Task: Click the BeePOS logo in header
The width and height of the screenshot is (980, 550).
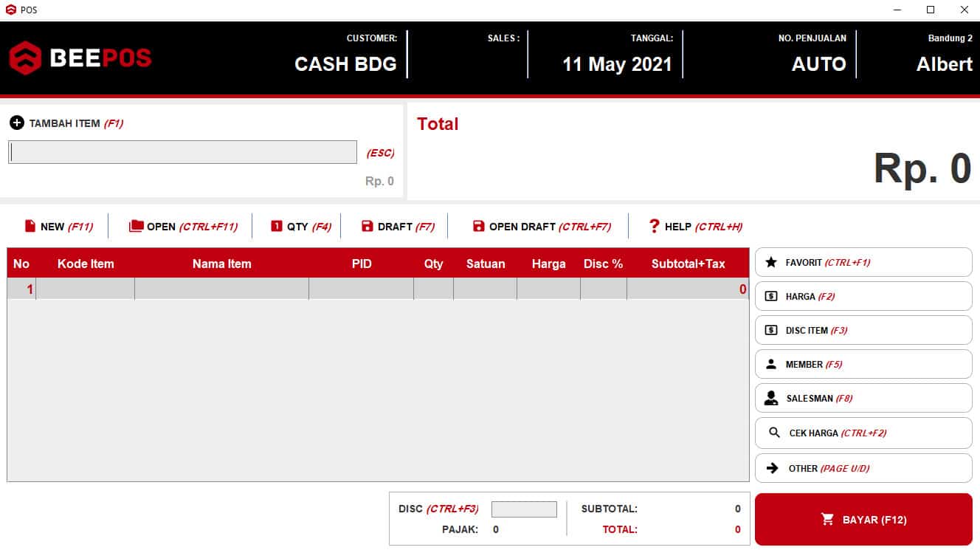Action: click(x=80, y=58)
